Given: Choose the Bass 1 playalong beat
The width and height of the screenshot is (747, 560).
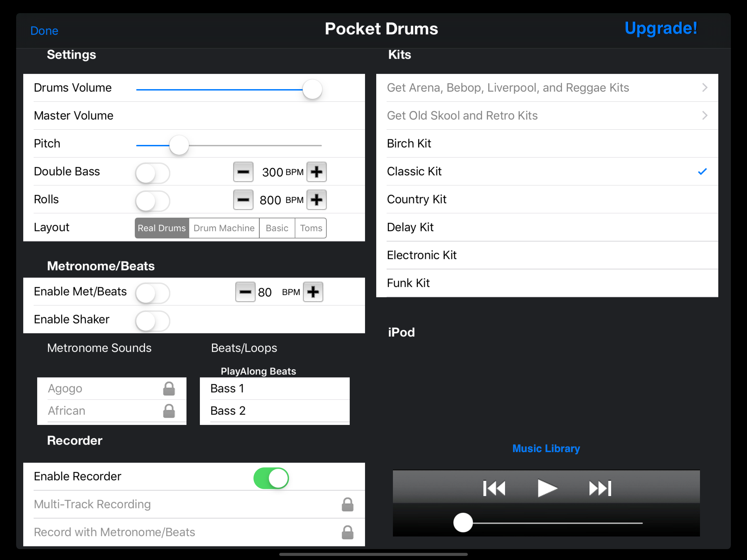Looking at the screenshot, I should (x=275, y=389).
